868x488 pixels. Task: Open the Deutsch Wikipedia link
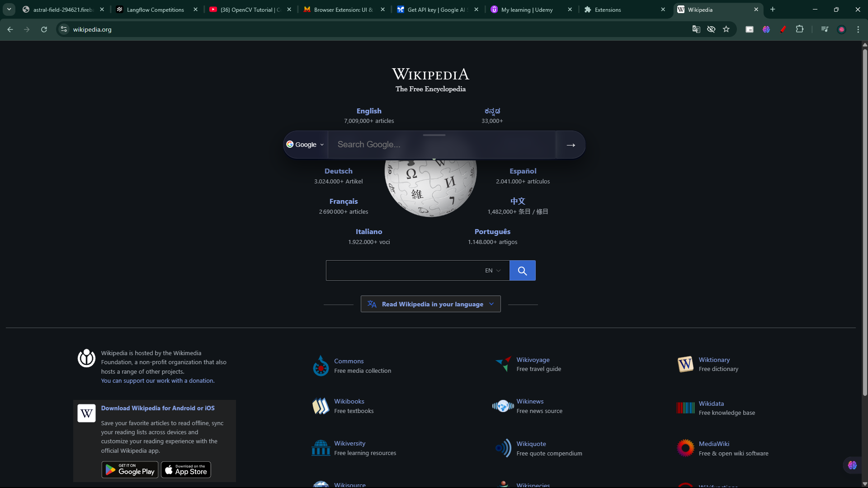pyautogui.click(x=339, y=171)
